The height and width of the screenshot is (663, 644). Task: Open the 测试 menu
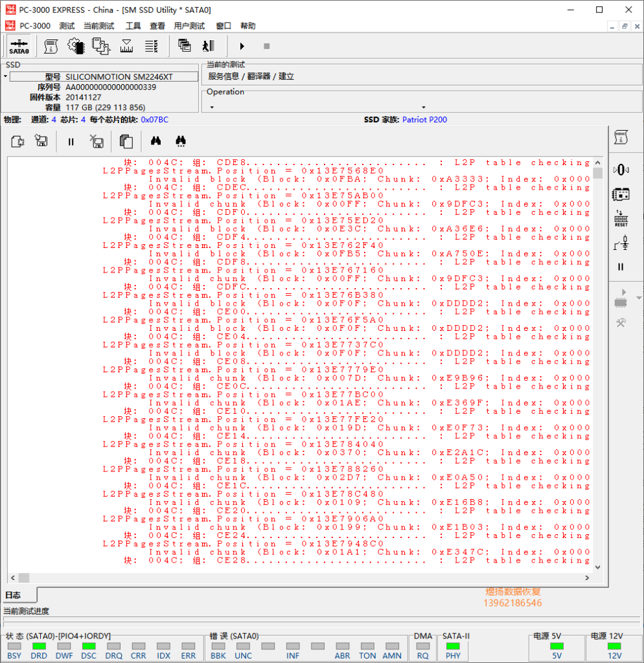pos(67,26)
